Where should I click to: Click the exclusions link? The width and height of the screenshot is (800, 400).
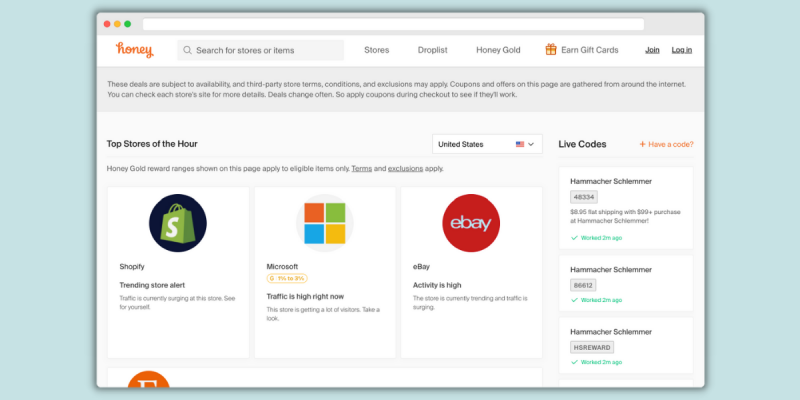[405, 168]
